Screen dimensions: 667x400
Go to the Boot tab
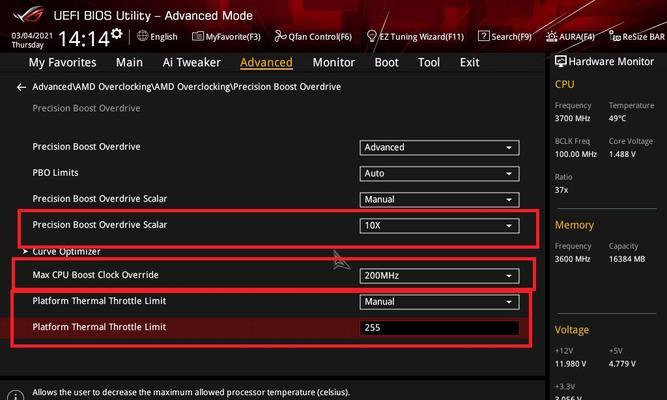coord(386,63)
